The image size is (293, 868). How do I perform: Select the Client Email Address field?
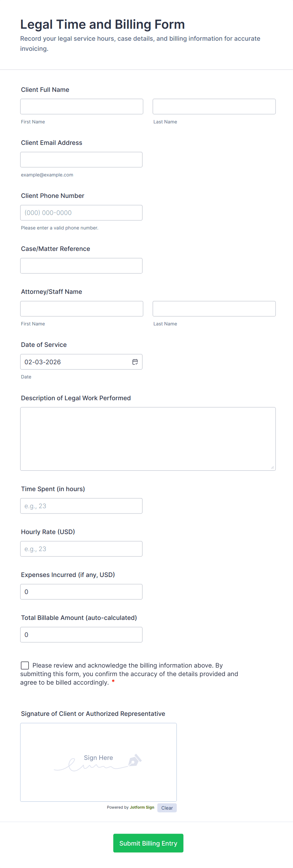pyautogui.click(x=81, y=160)
